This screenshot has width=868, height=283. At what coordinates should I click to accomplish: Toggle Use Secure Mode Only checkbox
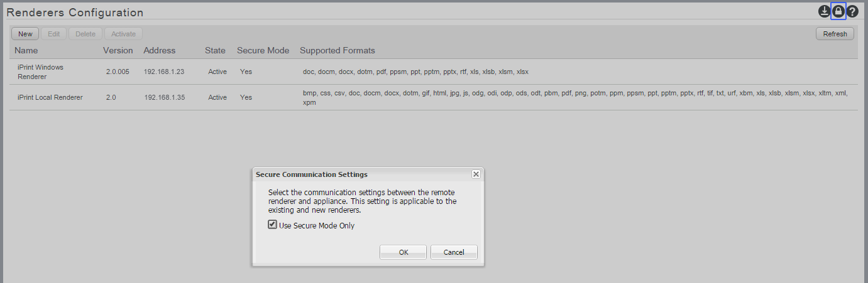(x=272, y=225)
